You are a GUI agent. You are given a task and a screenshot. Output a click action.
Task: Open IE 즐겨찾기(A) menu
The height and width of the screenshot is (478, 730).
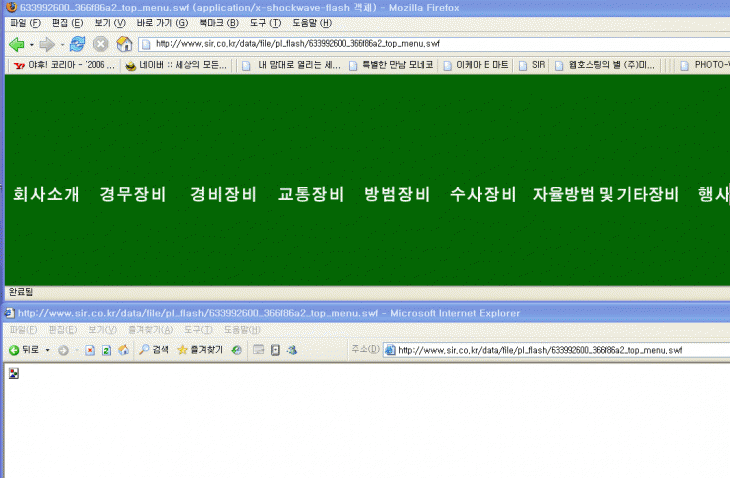pos(150,330)
